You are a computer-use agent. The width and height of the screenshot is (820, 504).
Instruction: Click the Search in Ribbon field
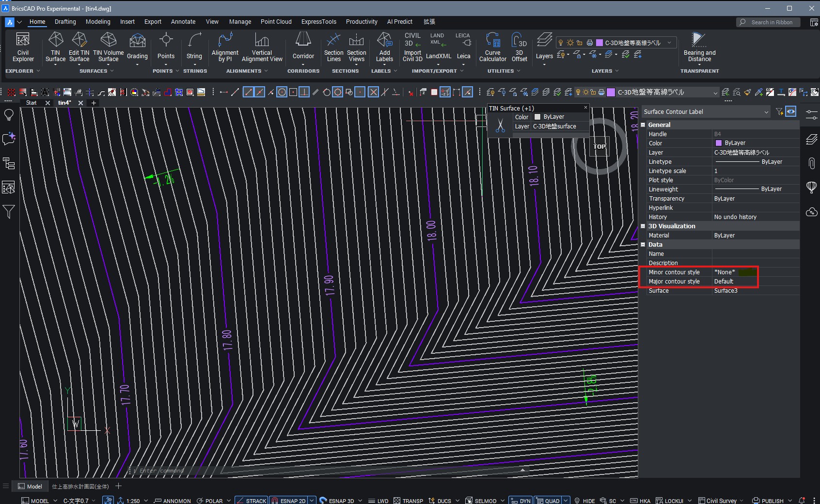(768, 22)
